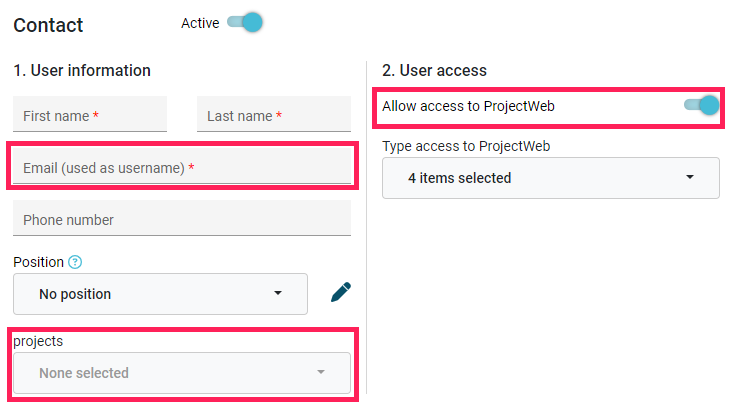The width and height of the screenshot is (730, 411).
Task: Toggle the Active contact switch
Action: click(245, 22)
